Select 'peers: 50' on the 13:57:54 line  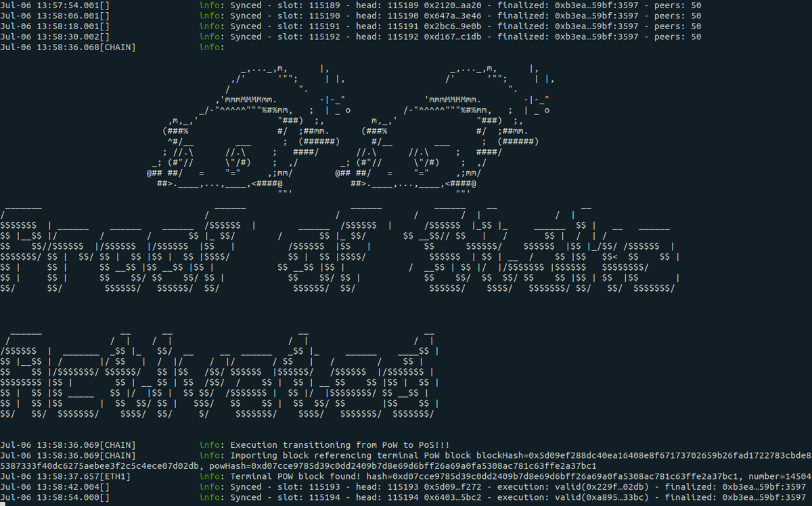[x=678, y=5]
